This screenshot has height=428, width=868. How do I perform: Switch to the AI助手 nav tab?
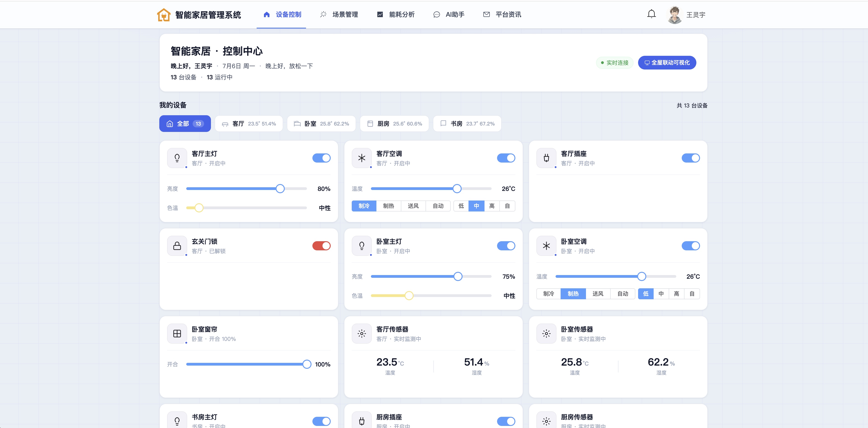(448, 14)
